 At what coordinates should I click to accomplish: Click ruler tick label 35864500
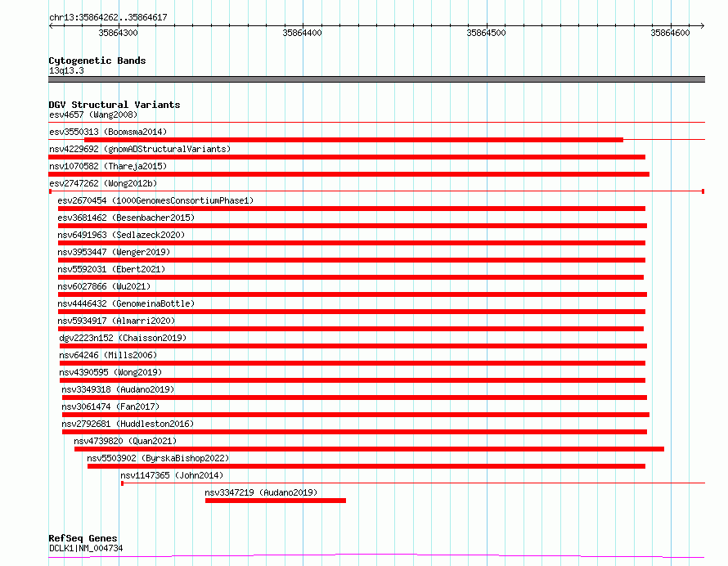click(486, 33)
